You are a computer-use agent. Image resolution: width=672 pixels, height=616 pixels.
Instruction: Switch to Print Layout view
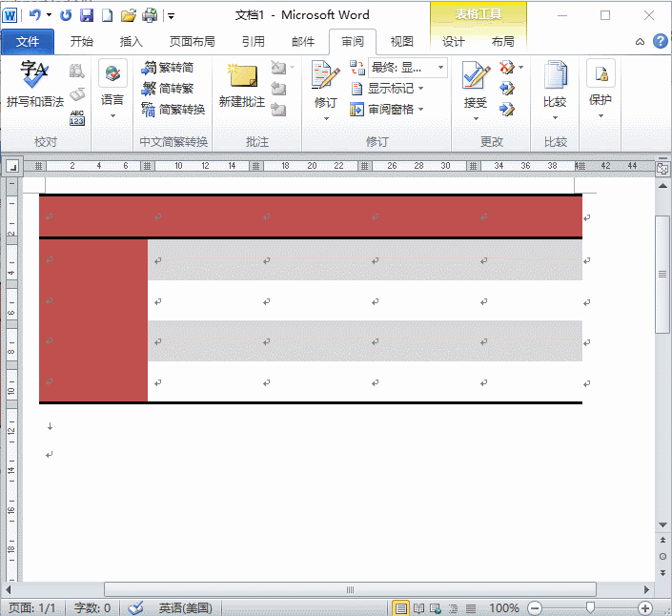point(401,607)
